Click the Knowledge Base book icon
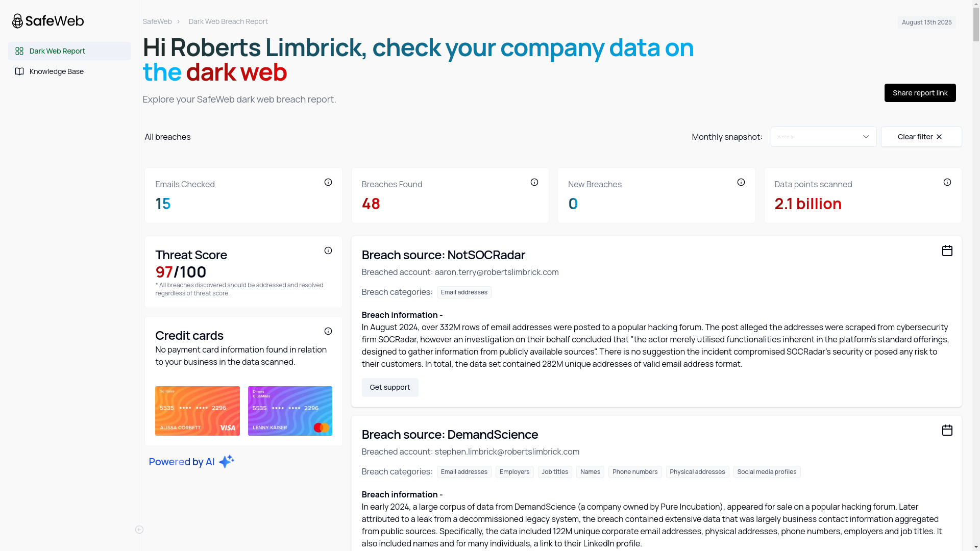Viewport: 980px width, 551px height. (x=19, y=71)
